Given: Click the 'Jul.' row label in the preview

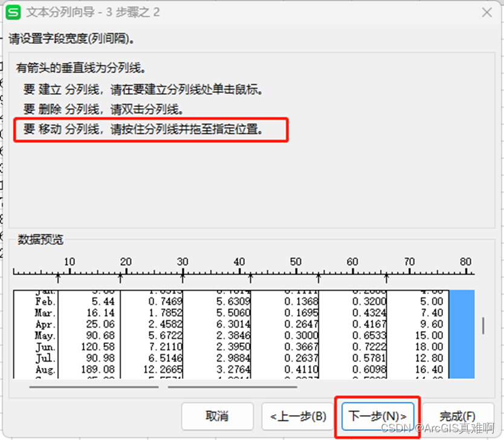Looking at the screenshot, I should coord(46,358).
